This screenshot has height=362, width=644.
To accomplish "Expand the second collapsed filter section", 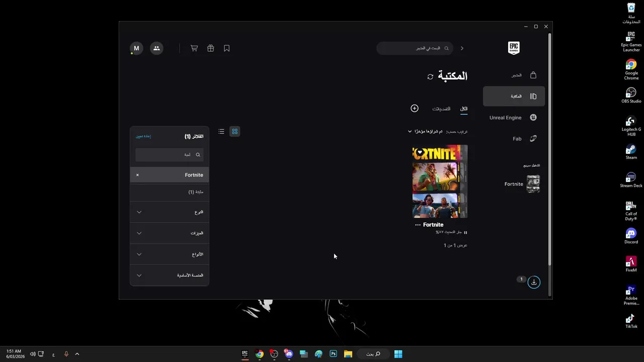I will 170,233.
